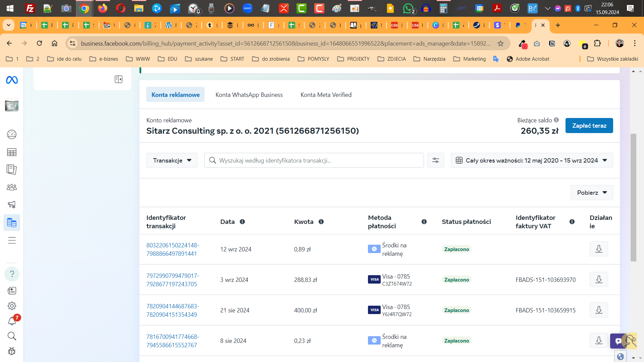644x362 pixels.
Task: Open the notifications bell with 7 alerts
Action: [12, 321]
